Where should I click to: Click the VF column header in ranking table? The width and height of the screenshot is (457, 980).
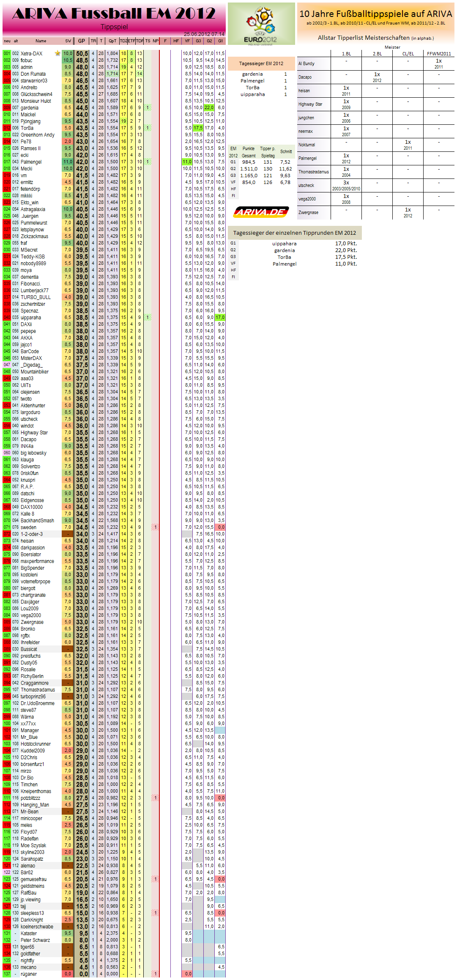187,41
